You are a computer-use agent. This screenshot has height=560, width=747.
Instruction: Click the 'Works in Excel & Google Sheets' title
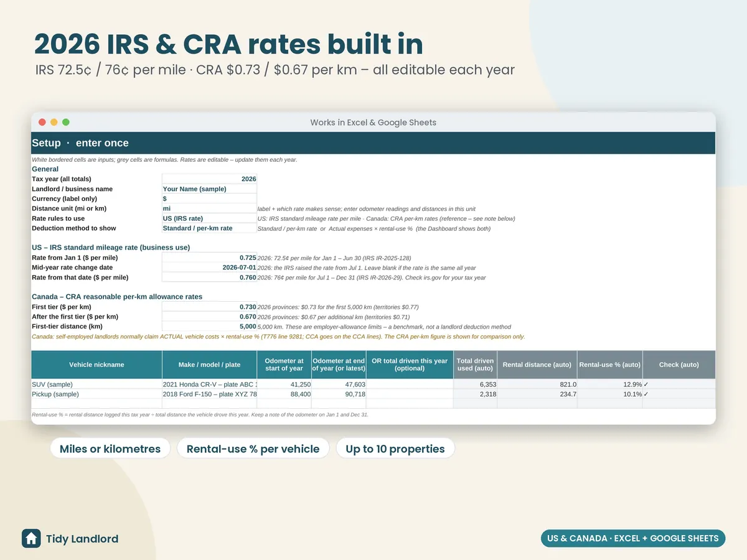point(374,123)
